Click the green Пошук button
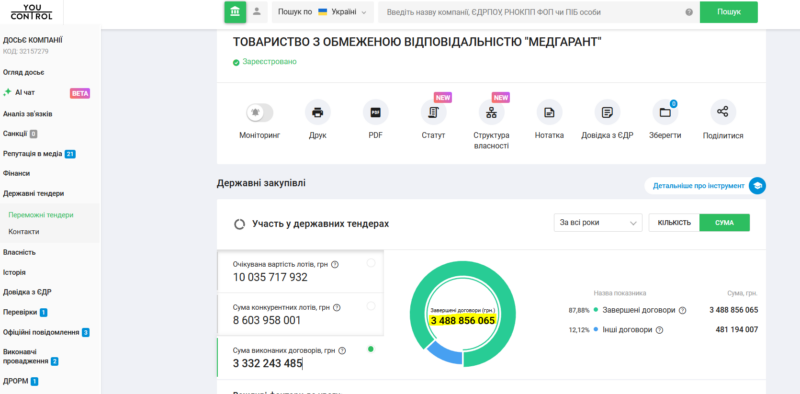This screenshot has width=800, height=394. click(729, 12)
